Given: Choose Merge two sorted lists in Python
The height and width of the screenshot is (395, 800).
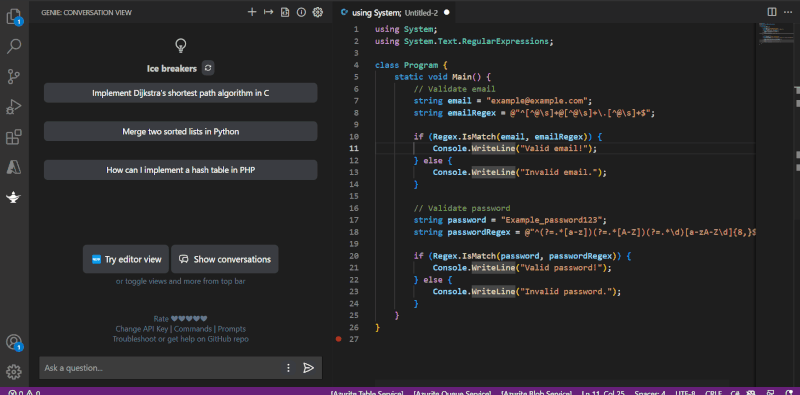Looking at the screenshot, I should pos(181,132).
